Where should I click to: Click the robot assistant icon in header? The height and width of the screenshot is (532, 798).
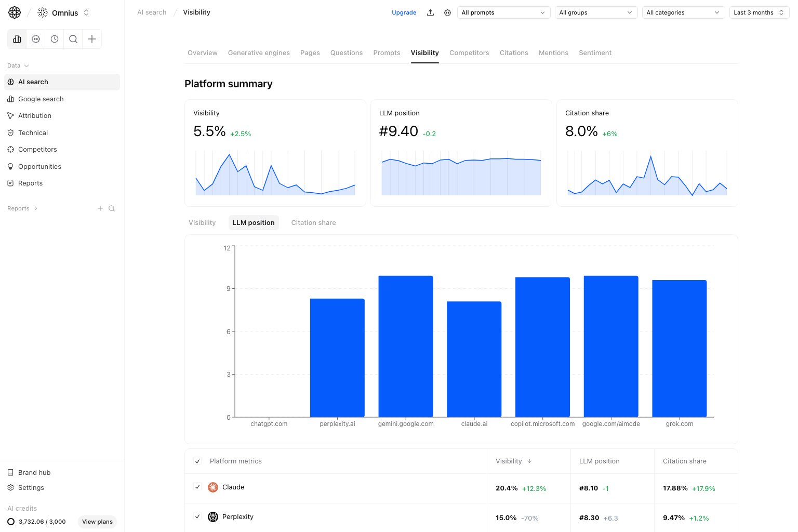(x=447, y=12)
